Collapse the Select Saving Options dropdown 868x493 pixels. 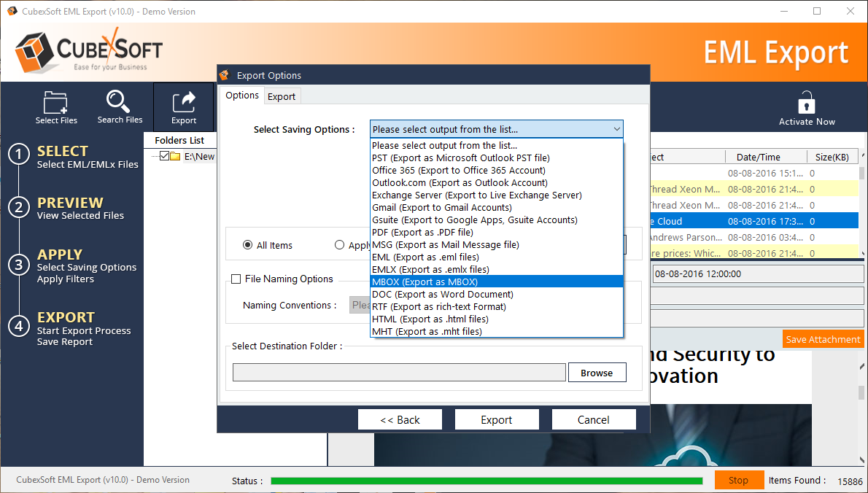coord(616,129)
